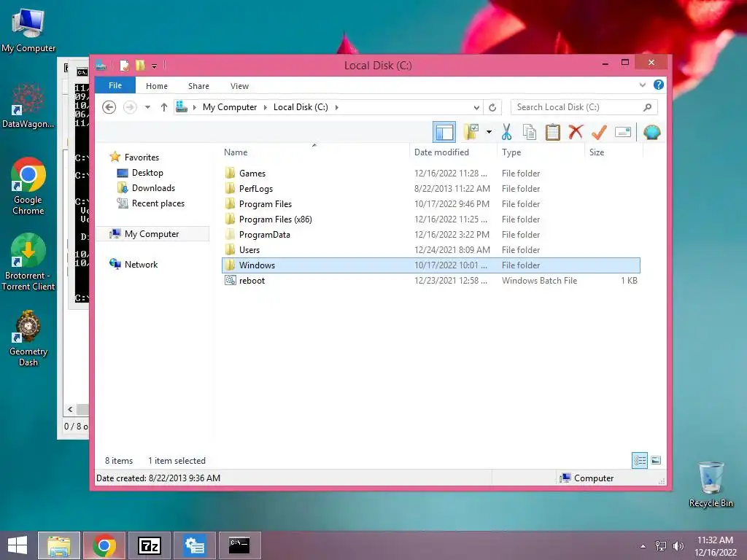Expand the address bar history dropdown
The image size is (747, 560).
476,107
